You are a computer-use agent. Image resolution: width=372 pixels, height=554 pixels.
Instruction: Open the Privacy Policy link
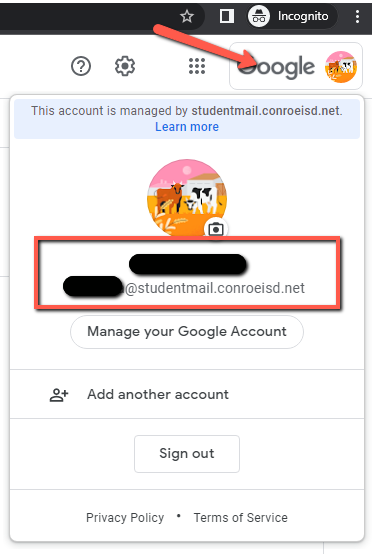point(125,518)
